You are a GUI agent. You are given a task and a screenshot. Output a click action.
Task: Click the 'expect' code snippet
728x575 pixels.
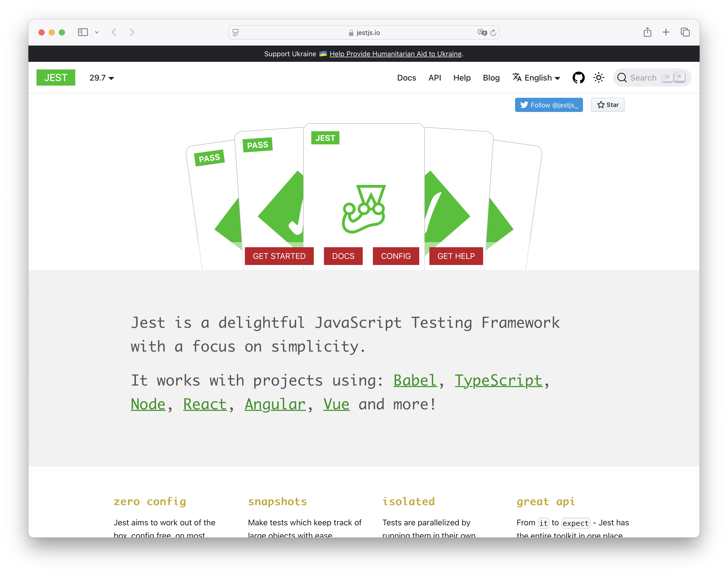pyautogui.click(x=575, y=523)
